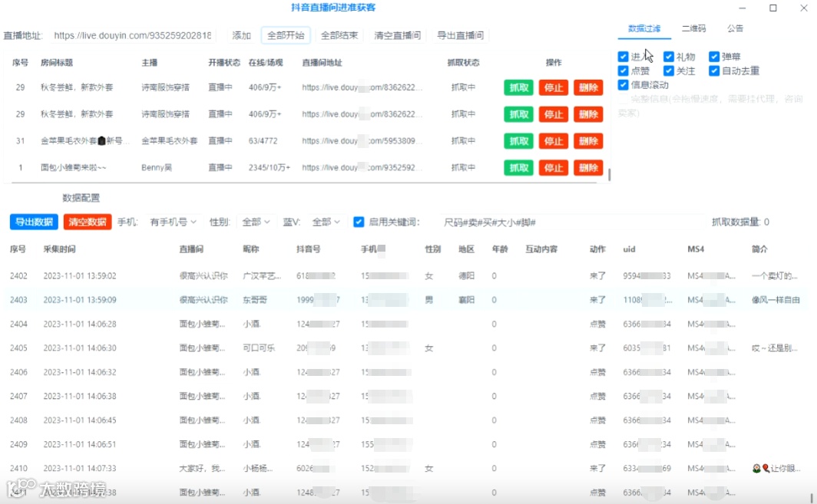Toggle the 弹幕 checkbox
Viewport: 817px width, 504px height.
pos(714,56)
